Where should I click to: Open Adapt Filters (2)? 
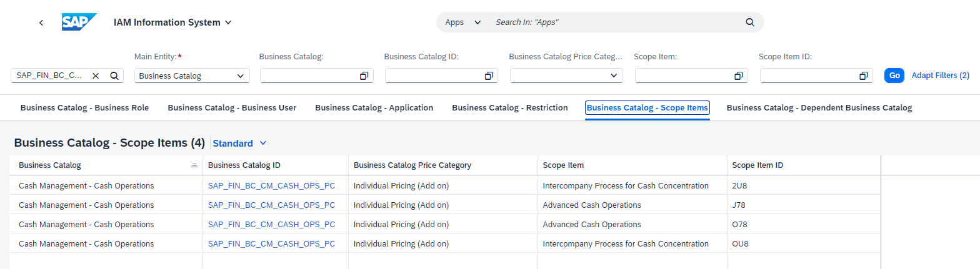[x=940, y=76]
